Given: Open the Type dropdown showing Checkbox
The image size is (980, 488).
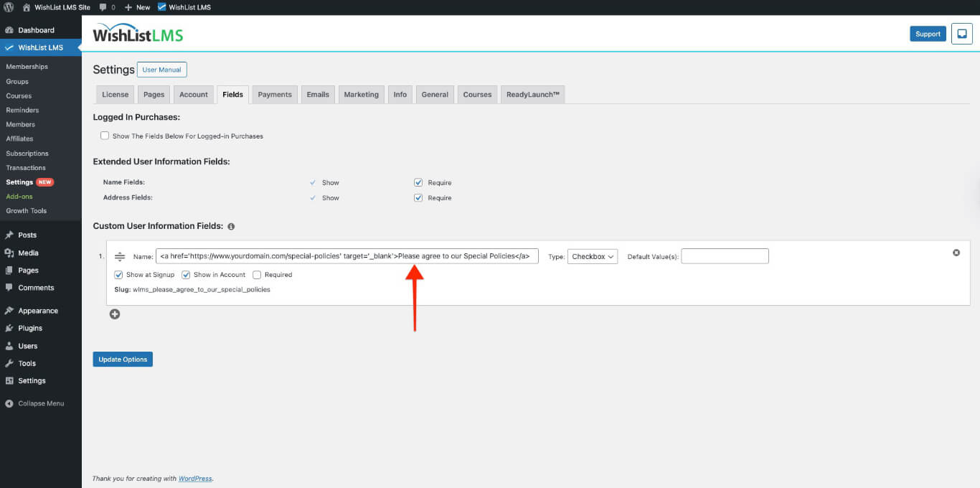Looking at the screenshot, I should [592, 256].
